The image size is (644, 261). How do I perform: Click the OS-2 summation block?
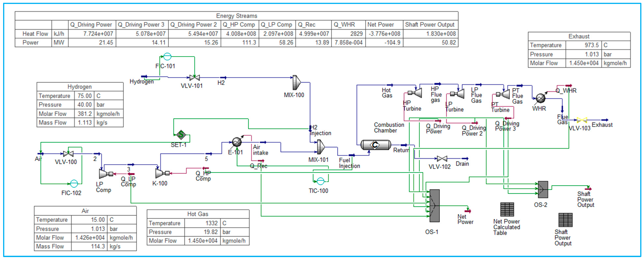543,189
